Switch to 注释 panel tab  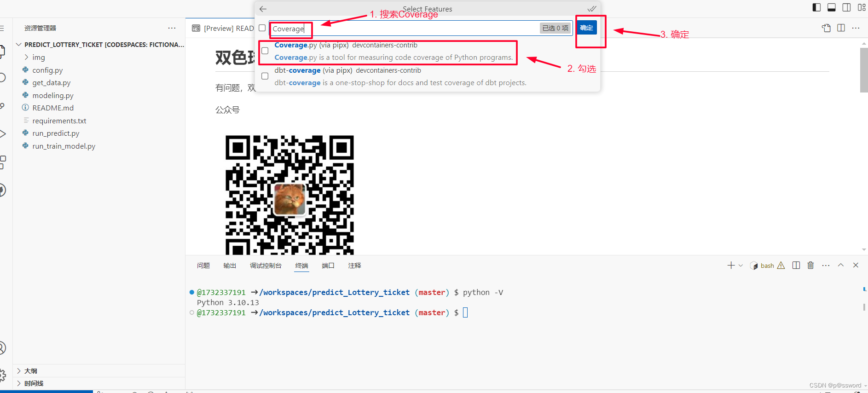click(x=355, y=266)
